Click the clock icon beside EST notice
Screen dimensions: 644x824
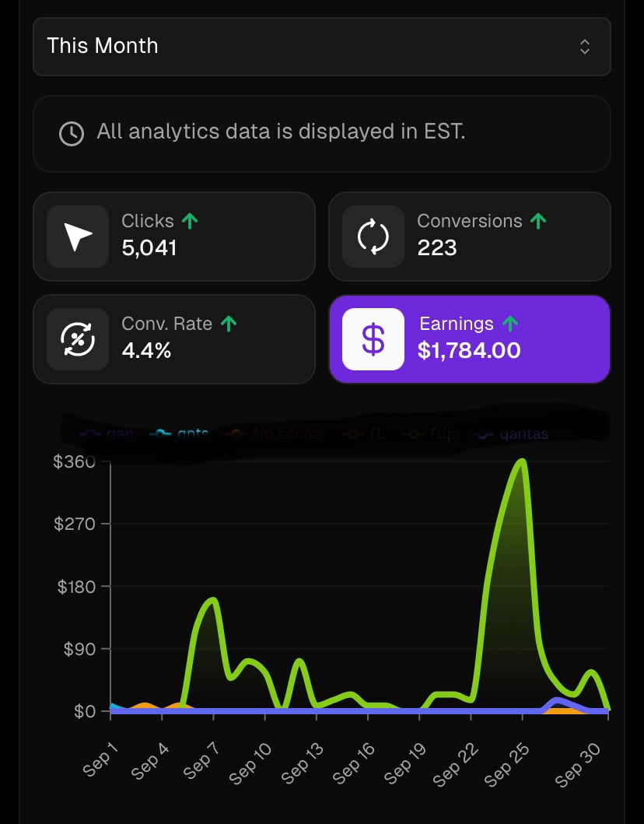coord(72,134)
